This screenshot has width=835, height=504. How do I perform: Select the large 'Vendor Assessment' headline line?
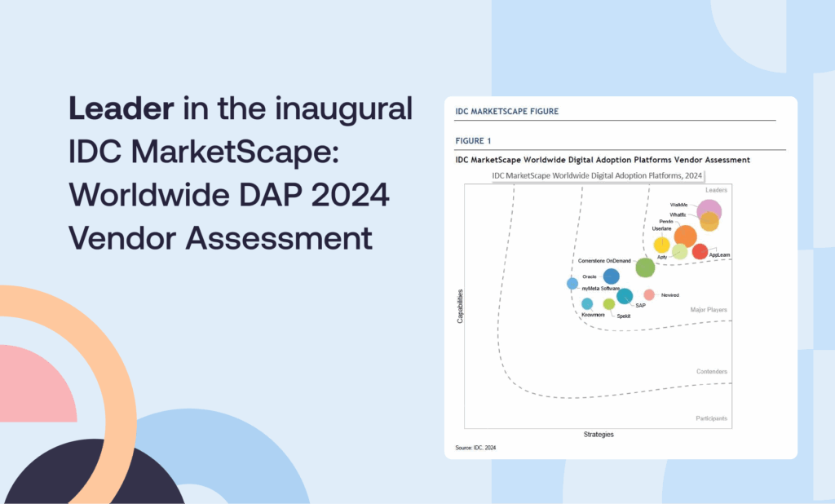(220, 237)
